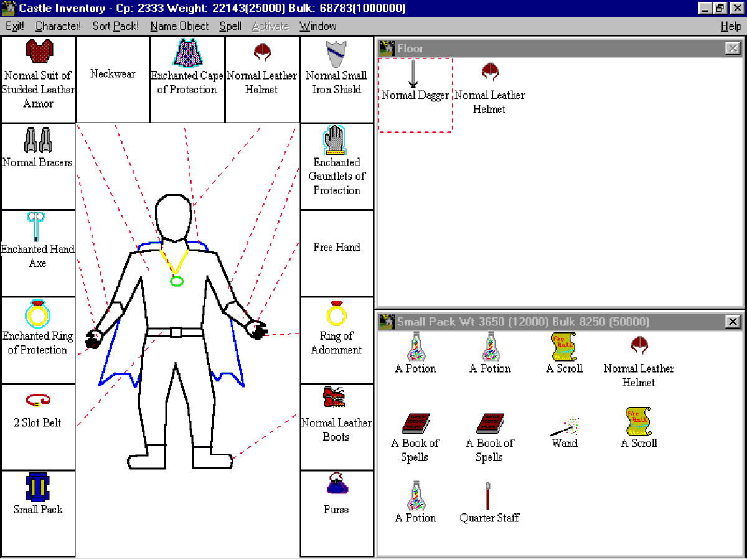Screen dimensions: 747x560
Task: Click the Castle Inventory title bar icon
Action: click(9, 9)
